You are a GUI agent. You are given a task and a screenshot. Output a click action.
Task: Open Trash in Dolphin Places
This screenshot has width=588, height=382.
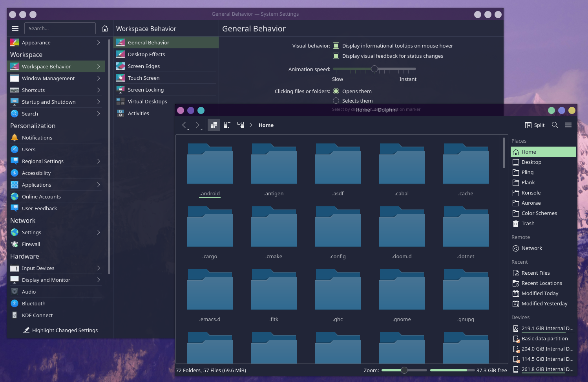coord(543,223)
